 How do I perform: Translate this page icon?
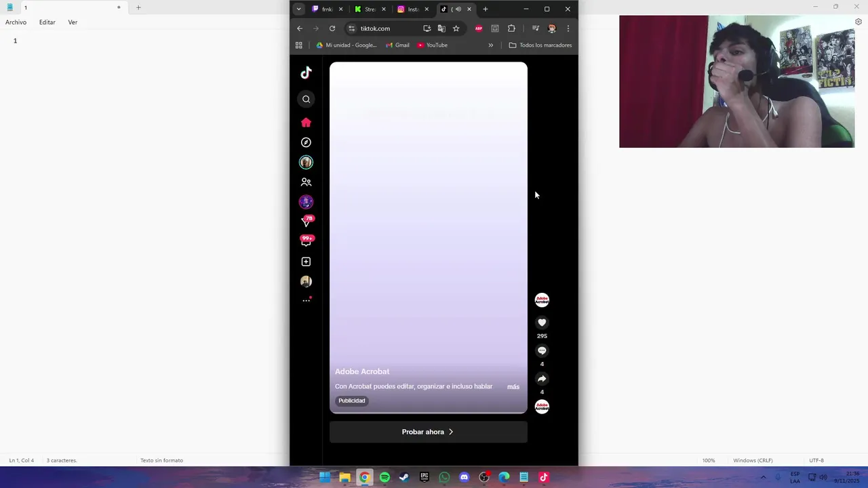441,28
